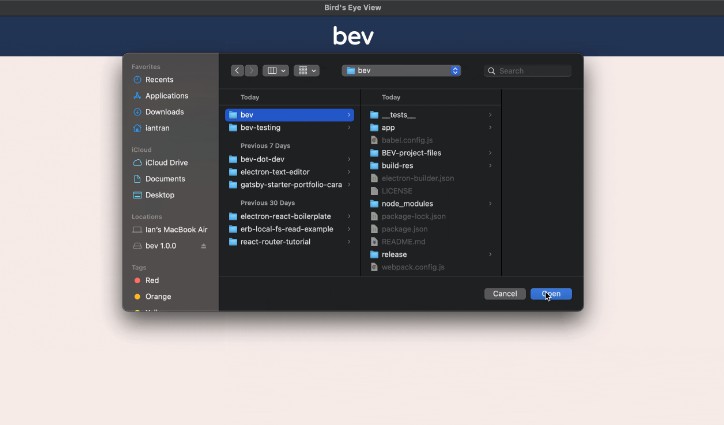Click the webpack.config.js file
This screenshot has width=724, height=425.
tap(431, 267)
